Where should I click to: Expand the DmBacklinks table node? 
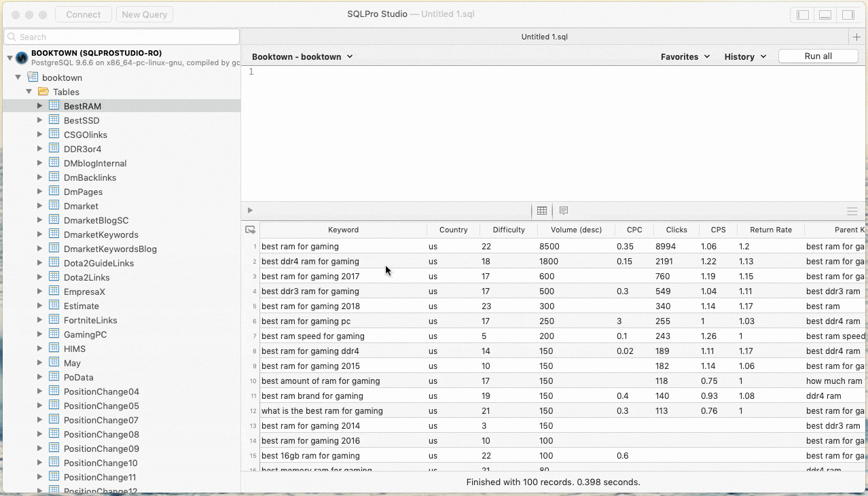(x=39, y=177)
